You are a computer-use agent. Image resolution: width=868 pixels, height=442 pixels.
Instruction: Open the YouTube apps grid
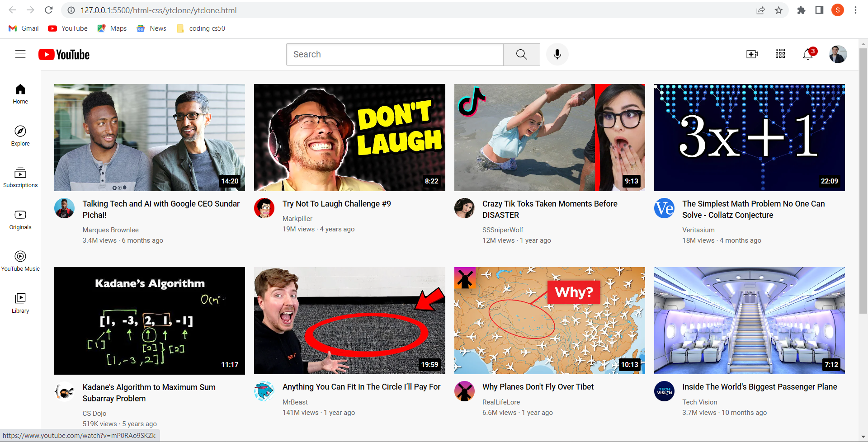[x=780, y=54]
